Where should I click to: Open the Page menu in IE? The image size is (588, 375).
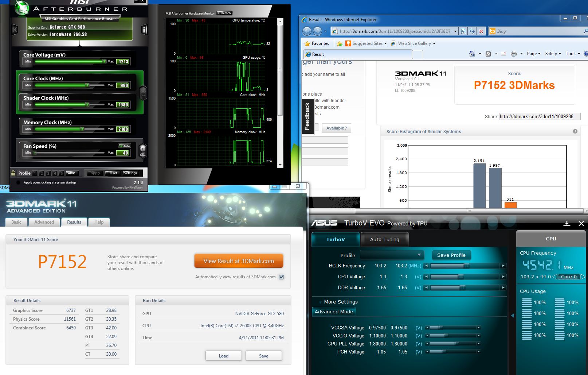pos(534,54)
